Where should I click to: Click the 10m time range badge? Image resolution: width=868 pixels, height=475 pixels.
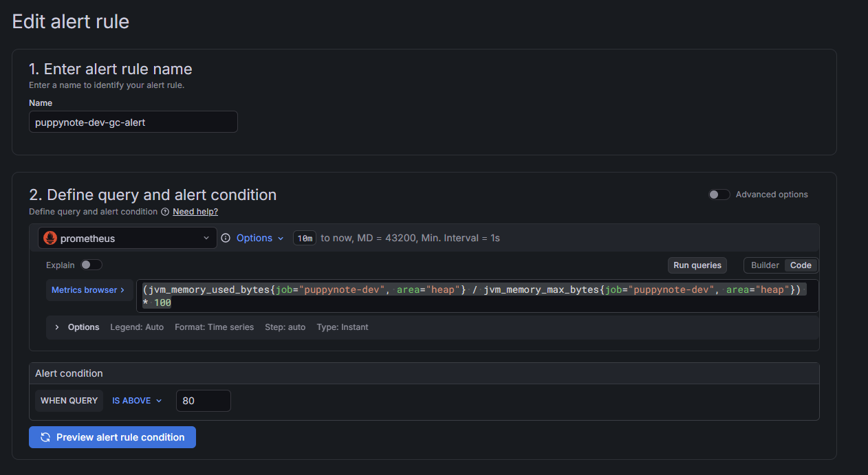tap(304, 239)
